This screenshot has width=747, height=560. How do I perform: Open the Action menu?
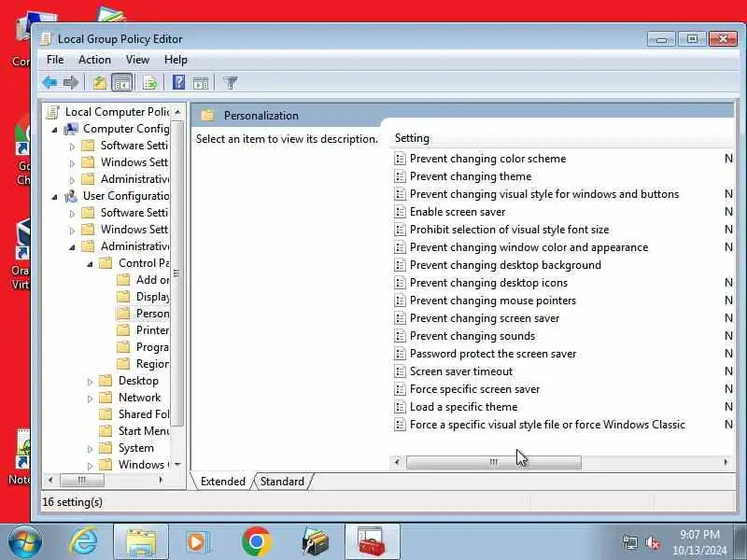click(94, 60)
